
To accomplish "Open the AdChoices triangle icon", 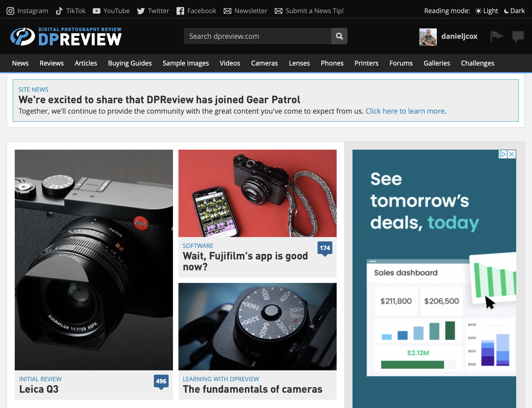I will tap(503, 154).
